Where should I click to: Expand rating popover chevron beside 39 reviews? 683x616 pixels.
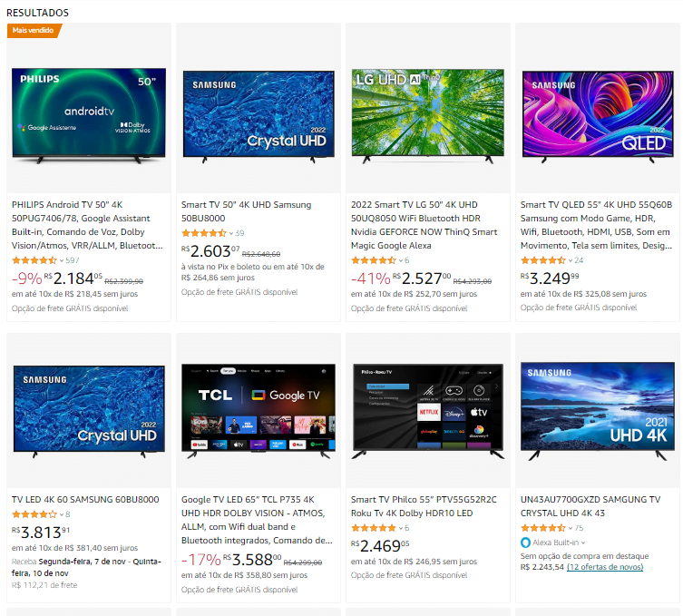point(231,233)
